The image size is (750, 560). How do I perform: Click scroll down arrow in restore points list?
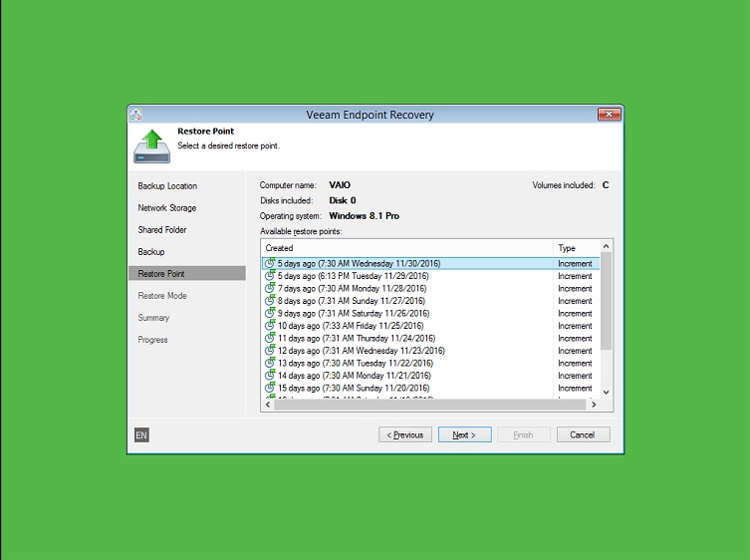pyautogui.click(x=606, y=393)
